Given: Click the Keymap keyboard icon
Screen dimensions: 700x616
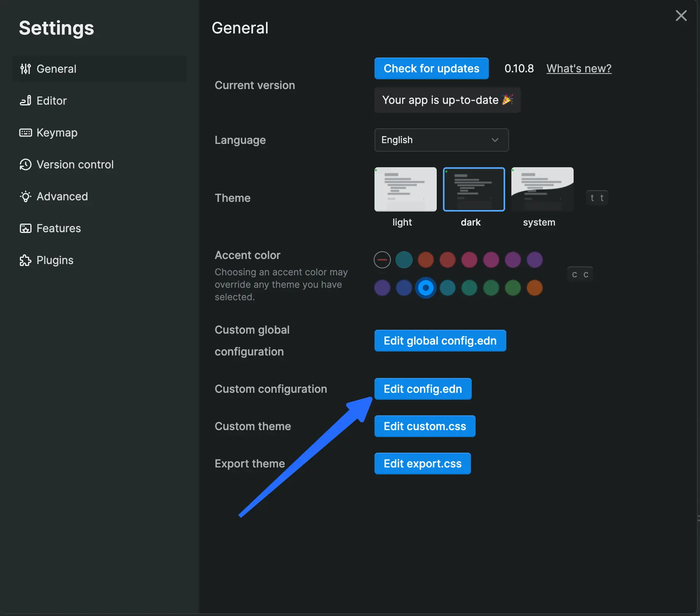Looking at the screenshot, I should point(26,133).
